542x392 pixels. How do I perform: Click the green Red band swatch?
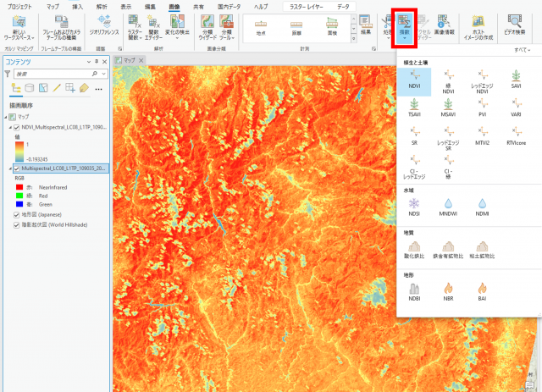tap(19, 196)
